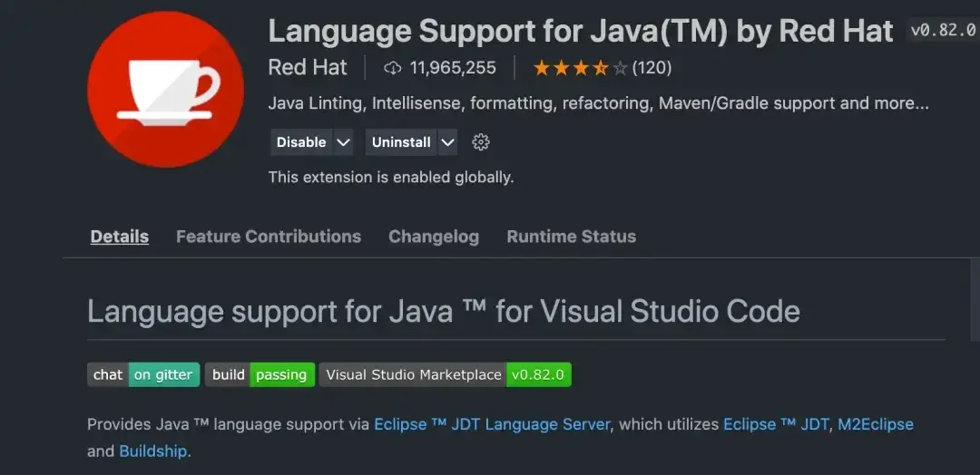Click the red coffee cup extension logo
980x475 pixels.
click(165, 90)
